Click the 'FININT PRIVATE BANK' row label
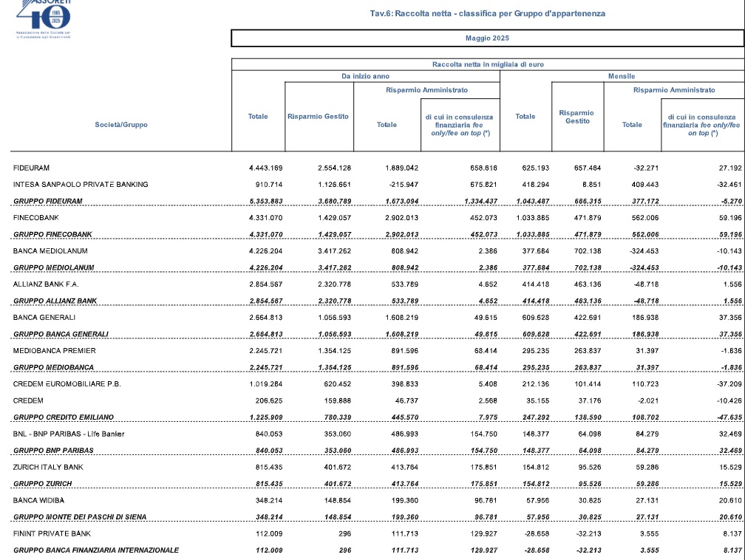This screenshot has width=745, height=560. (52, 534)
